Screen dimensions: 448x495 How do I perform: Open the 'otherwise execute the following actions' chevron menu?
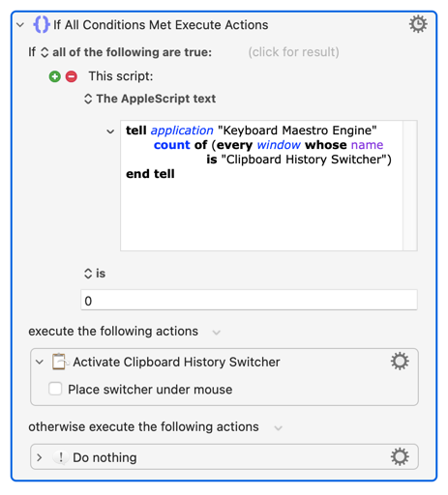pyautogui.click(x=278, y=428)
